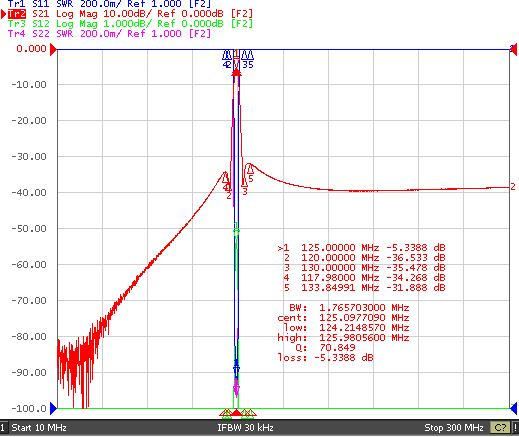
Task: Select the blue 35 marker icons at top
Action: (247, 60)
